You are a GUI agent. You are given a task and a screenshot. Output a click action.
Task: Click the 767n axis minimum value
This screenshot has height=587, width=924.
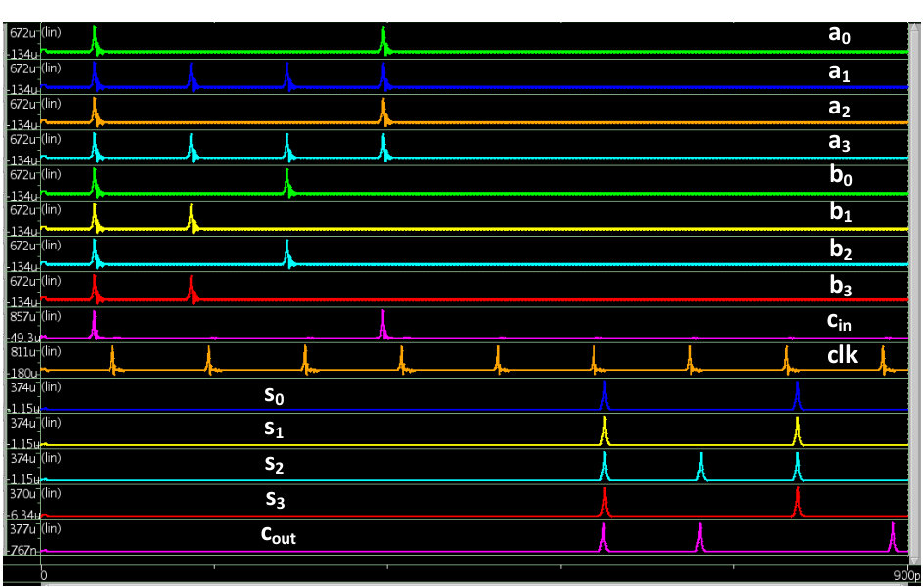(x=23, y=551)
